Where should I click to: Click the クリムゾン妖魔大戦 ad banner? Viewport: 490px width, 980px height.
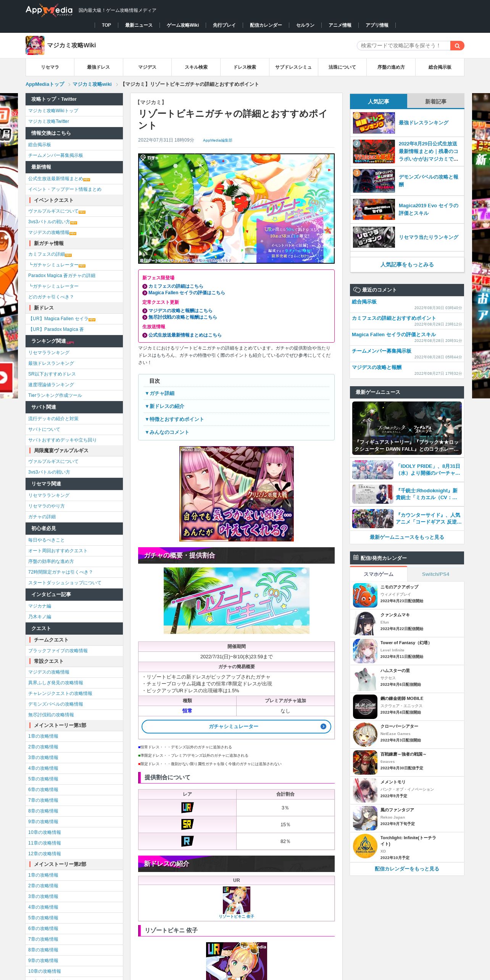[x=236, y=494]
